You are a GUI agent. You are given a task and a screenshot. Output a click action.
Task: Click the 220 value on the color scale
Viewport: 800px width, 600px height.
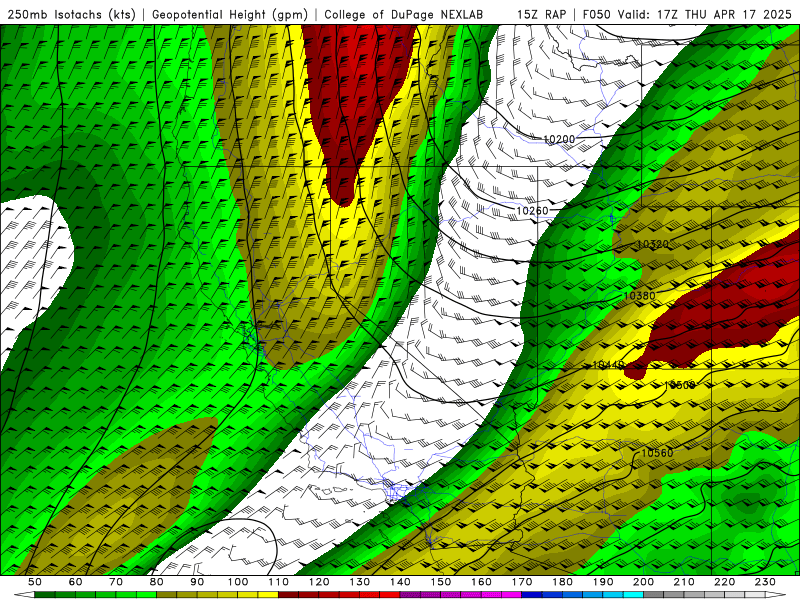point(724,582)
